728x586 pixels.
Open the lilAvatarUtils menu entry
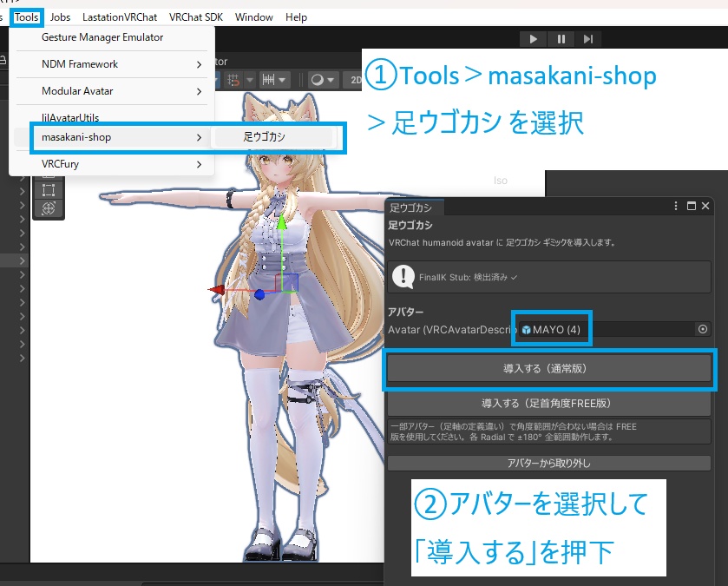[x=111, y=117]
